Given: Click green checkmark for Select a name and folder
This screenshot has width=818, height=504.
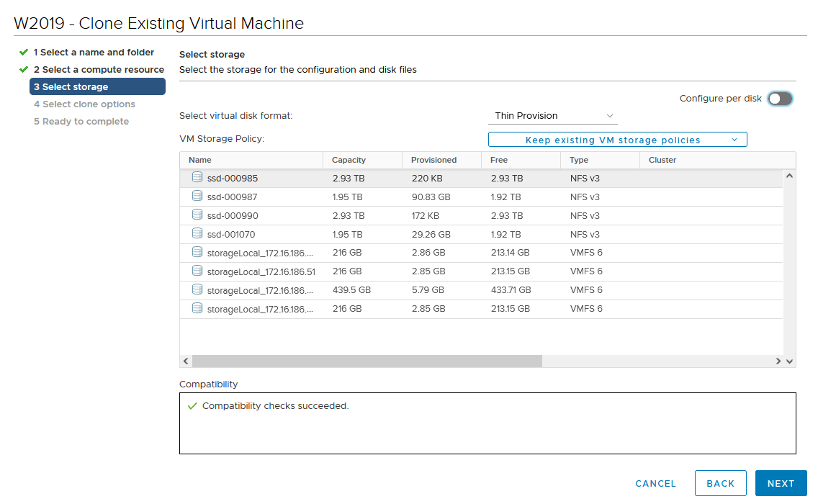Looking at the screenshot, I should click(24, 52).
